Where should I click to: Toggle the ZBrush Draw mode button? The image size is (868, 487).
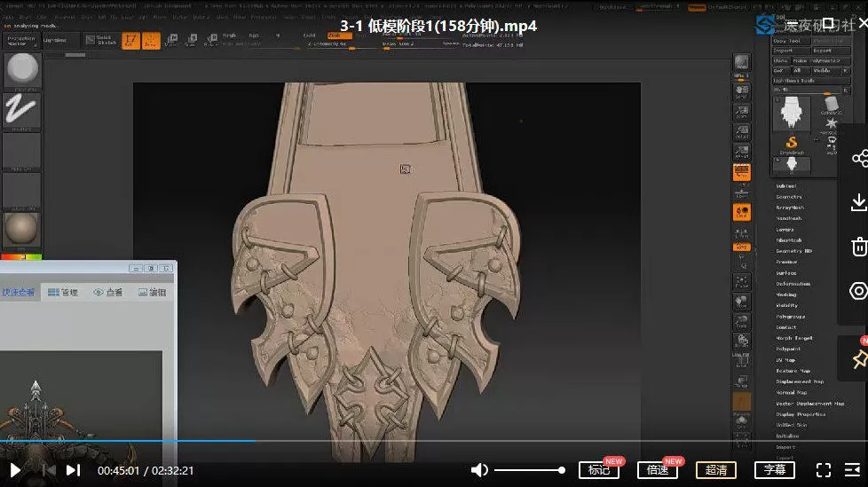tap(152, 40)
